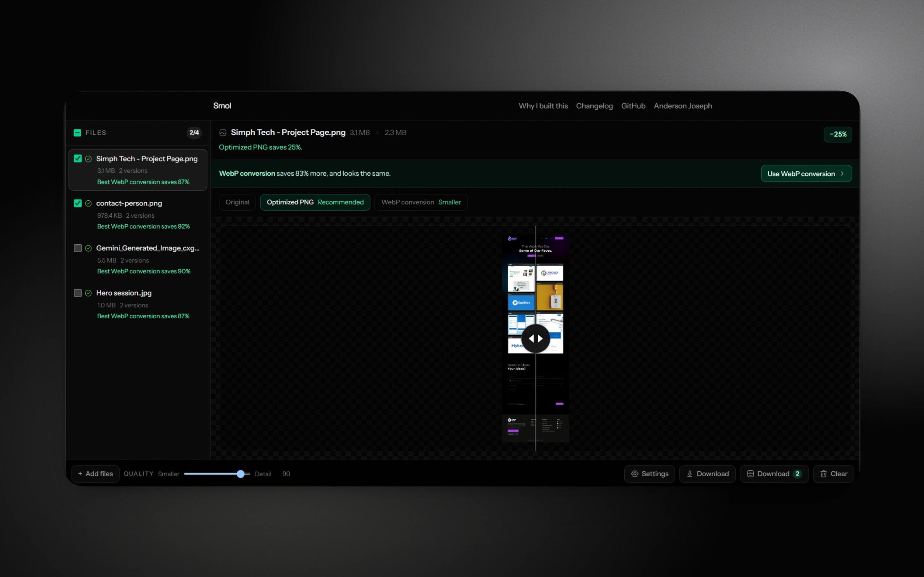The image size is (924, 577).
Task: Click the Add files button
Action: click(x=96, y=473)
